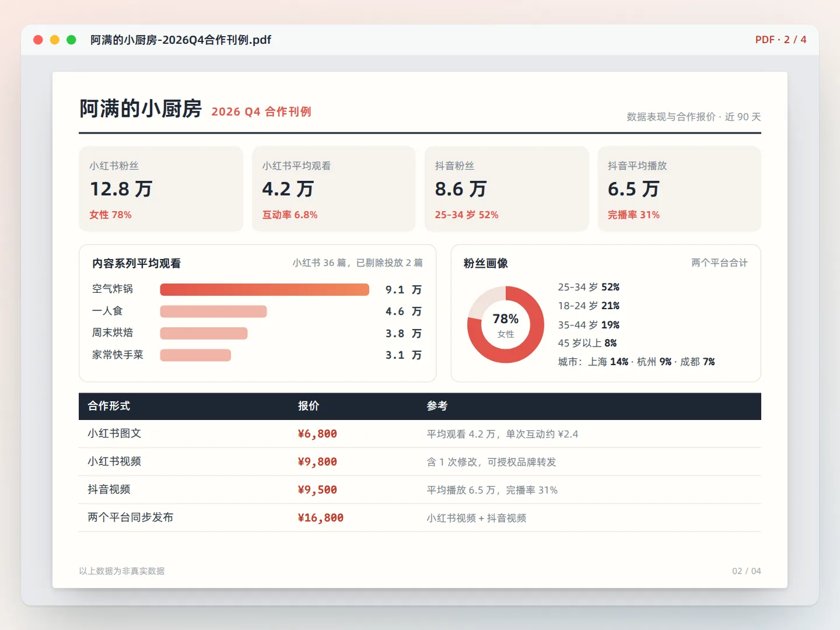This screenshot has height=630, width=840.
Task: Click the ¥9,500 price
Action: click(317, 490)
